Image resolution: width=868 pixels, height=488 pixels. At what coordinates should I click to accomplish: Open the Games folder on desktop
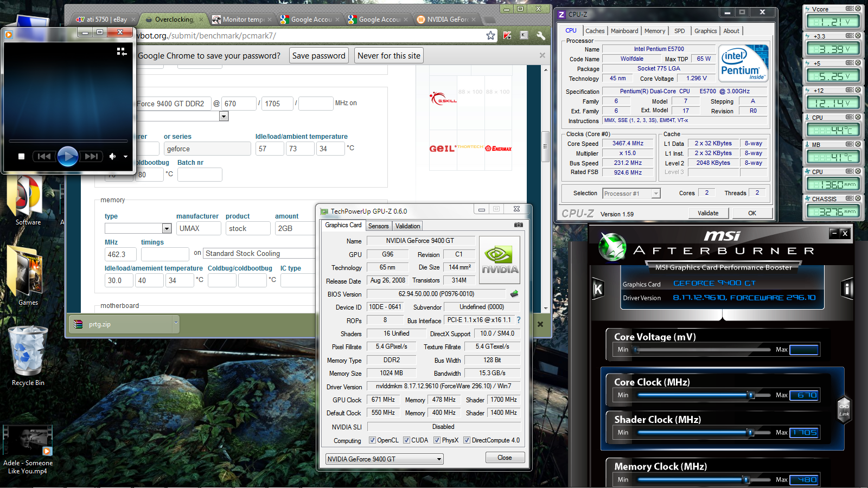click(28, 275)
